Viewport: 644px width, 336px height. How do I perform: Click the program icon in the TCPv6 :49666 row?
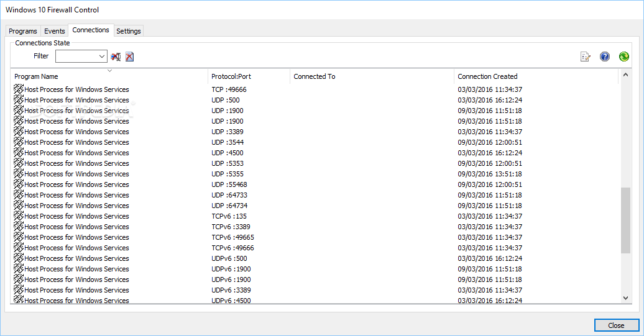tap(19, 247)
